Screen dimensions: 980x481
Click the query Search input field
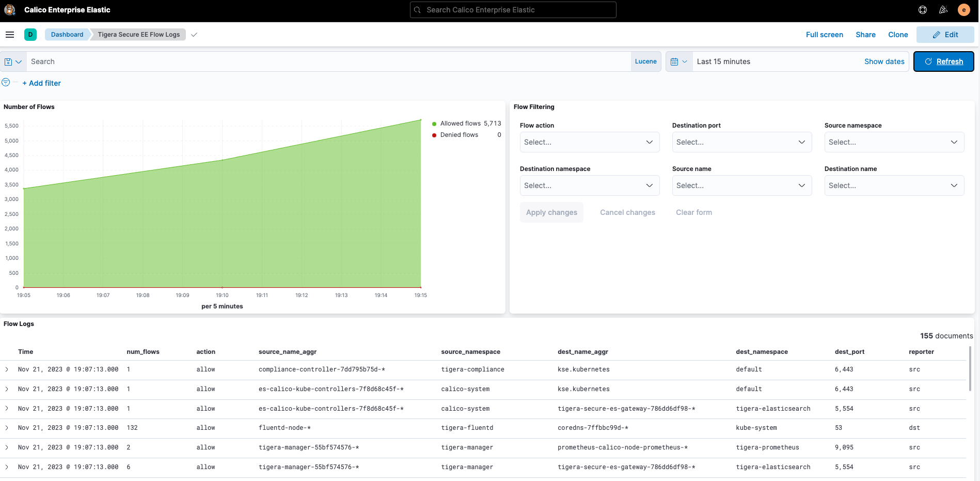coord(328,61)
